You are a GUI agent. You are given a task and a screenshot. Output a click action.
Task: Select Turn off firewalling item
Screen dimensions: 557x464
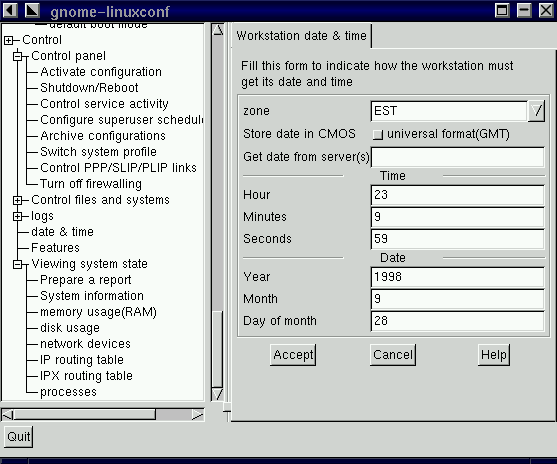point(91,184)
